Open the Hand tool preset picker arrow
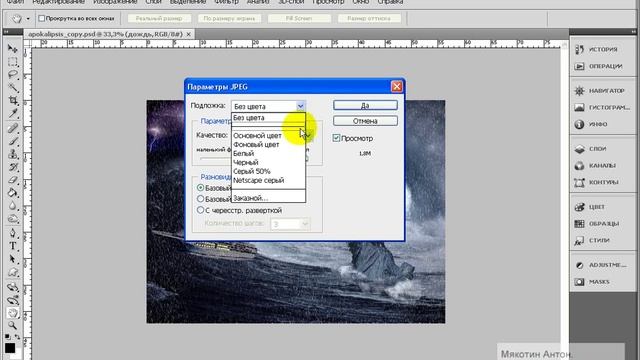This screenshot has height=360, width=640. click(28, 19)
